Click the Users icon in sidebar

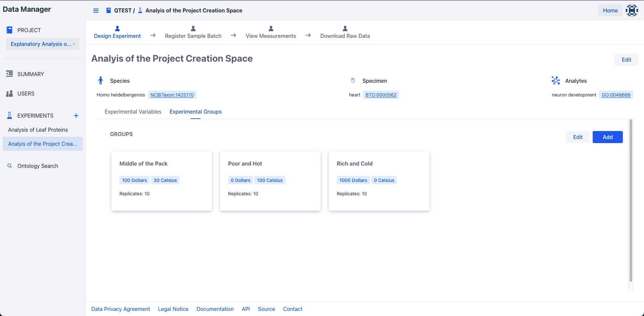pyautogui.click(x=9, y=93)
